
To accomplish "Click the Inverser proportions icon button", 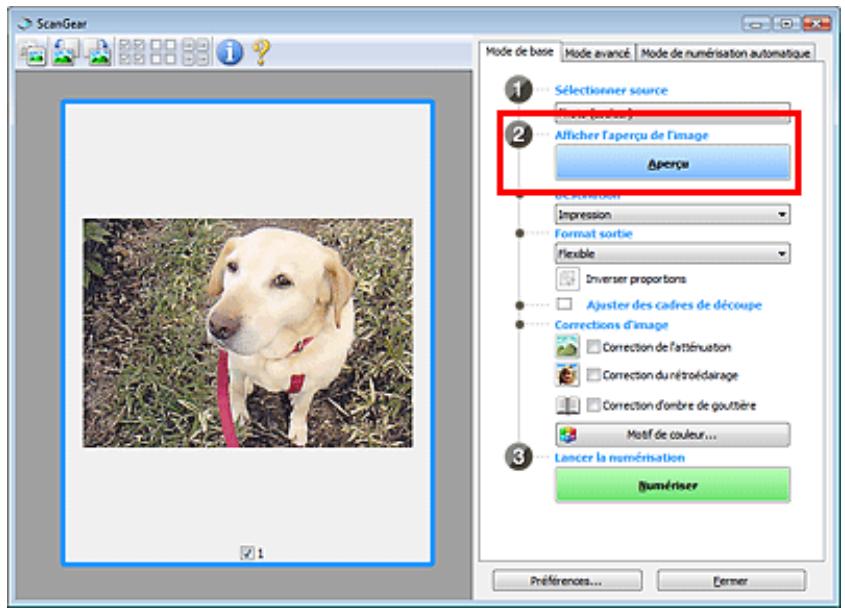I will coord(567,279).
